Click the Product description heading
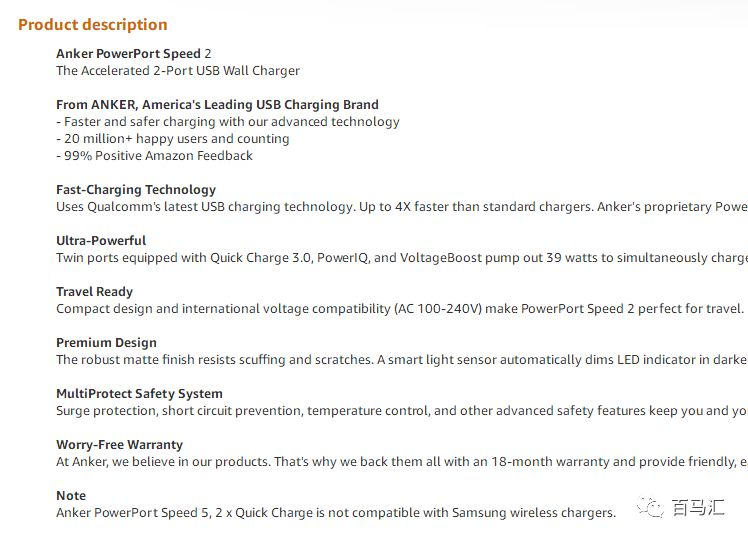The image size is (748, 539). coord(93,25)
